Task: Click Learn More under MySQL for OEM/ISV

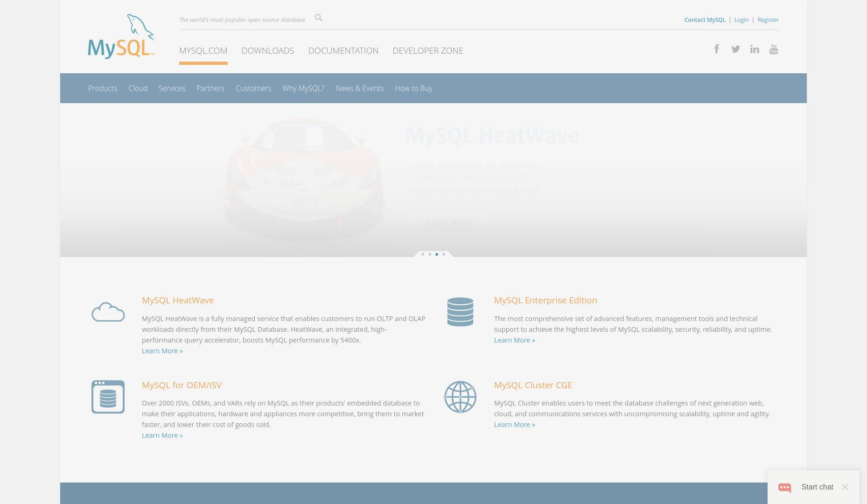Action: pos(162,435)
